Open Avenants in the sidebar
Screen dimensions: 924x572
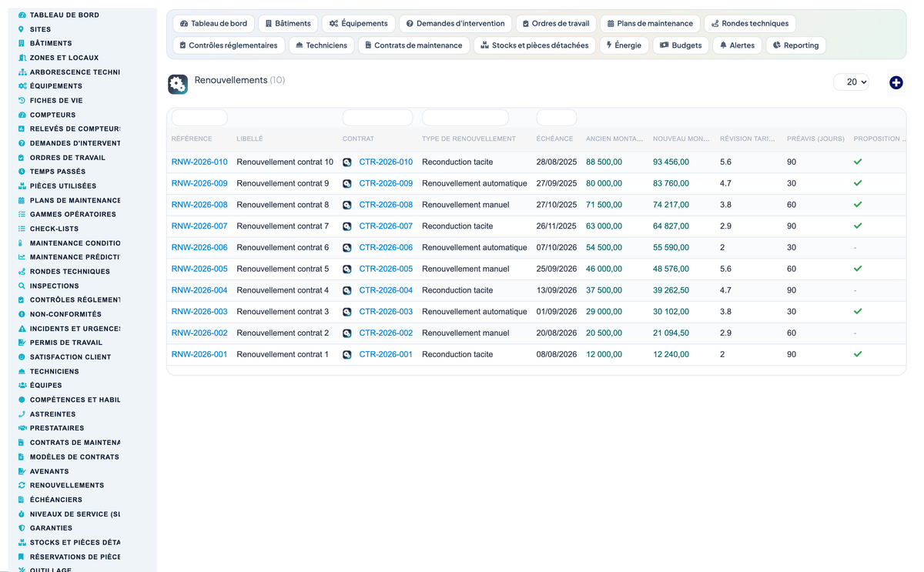49,471
